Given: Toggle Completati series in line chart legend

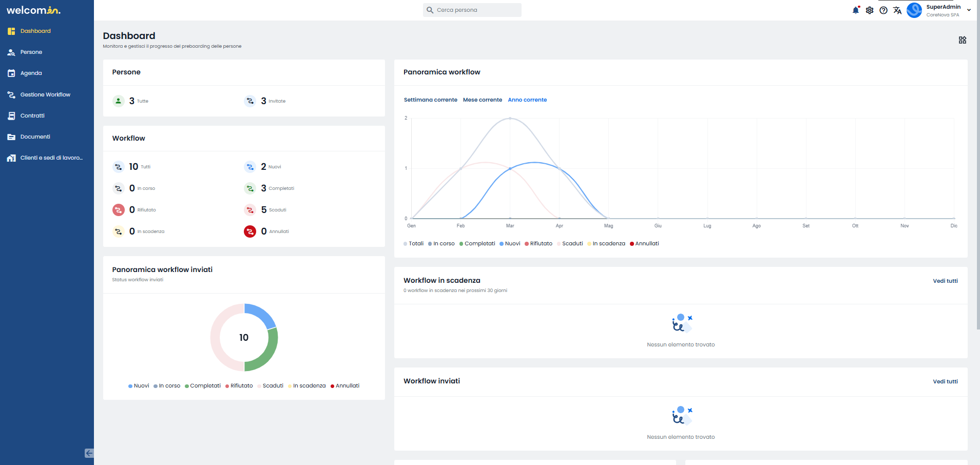Looking at the screenshot, I should pyautogui.click(x=477, y=244).
